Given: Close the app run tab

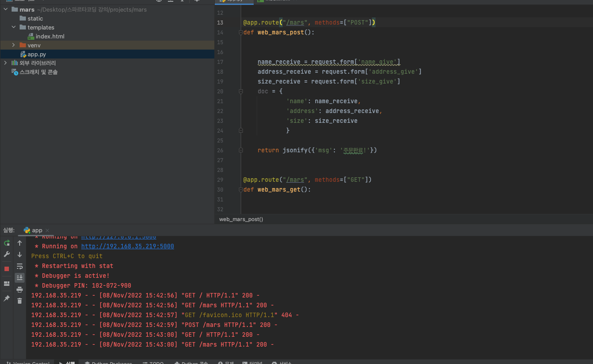Looking at the screenshot, I should [47, 230].
